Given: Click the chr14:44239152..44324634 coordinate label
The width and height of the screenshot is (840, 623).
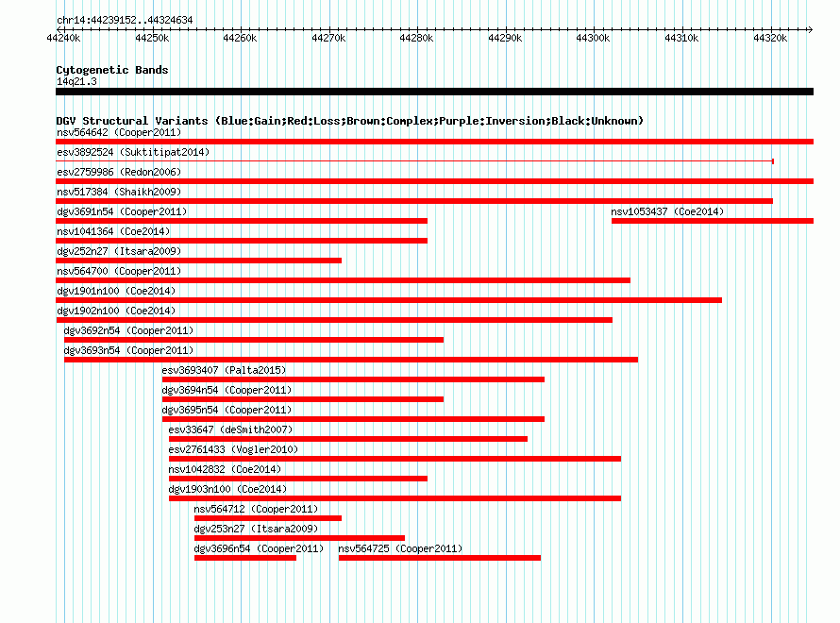Looking at the screenshot, I should 125,20.
